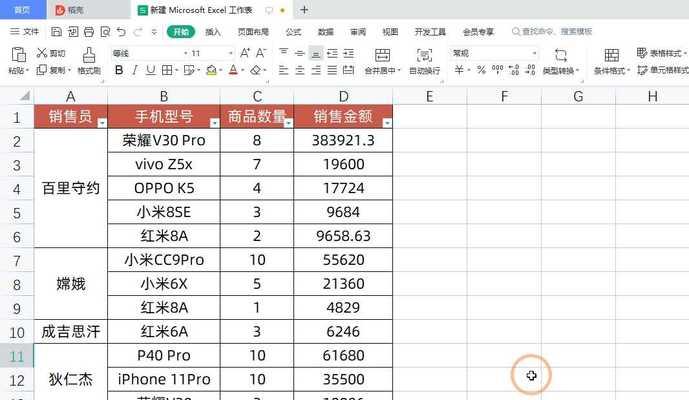Align text to bottom of cell
The image size is (689, 400).
[x=315, y=53]
